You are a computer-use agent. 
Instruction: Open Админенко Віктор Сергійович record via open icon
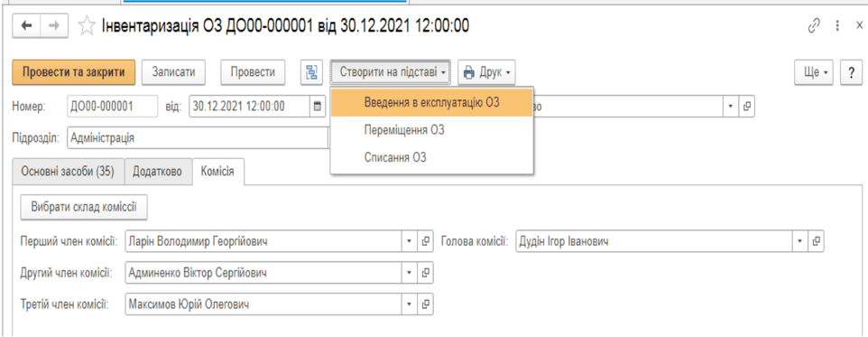point(426,273)
